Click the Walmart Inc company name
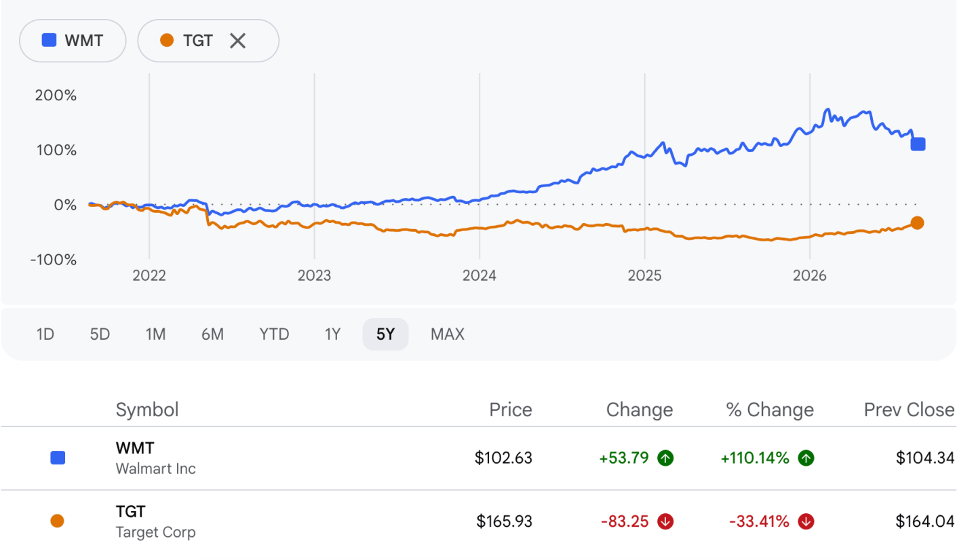 click(x=155, y=468)
